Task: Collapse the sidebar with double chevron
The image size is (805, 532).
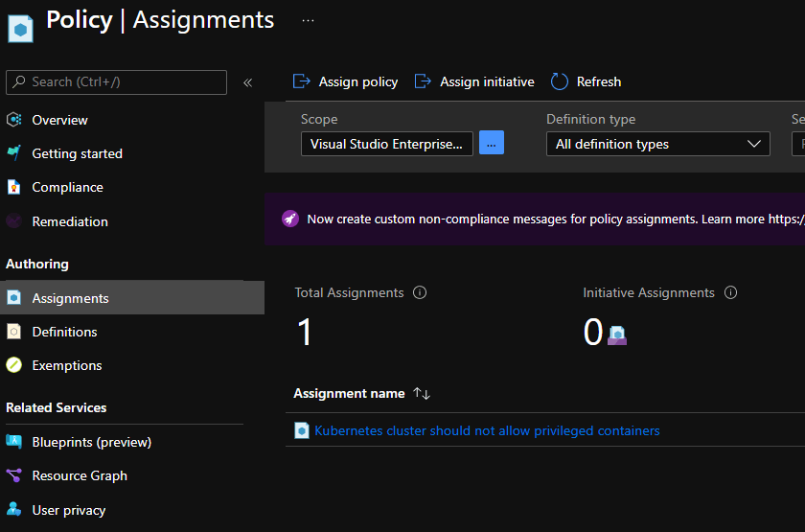Action: pos(247,82)
